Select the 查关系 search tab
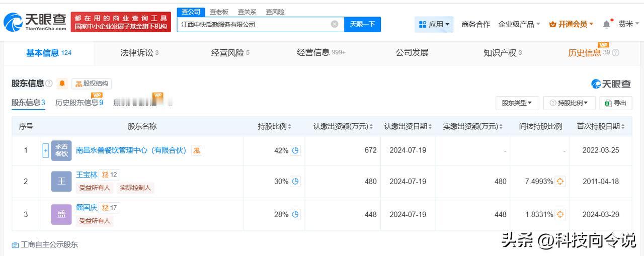644x256 pixels. (247, 12)
